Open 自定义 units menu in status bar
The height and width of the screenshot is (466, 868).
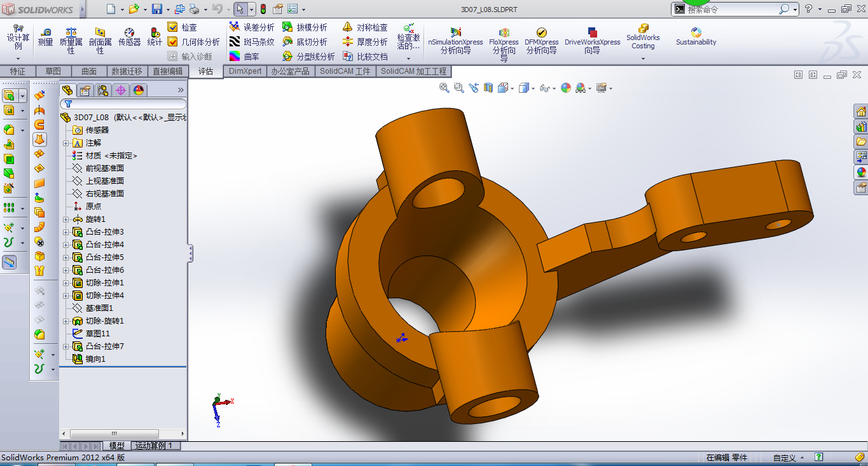tap(789, 458)
